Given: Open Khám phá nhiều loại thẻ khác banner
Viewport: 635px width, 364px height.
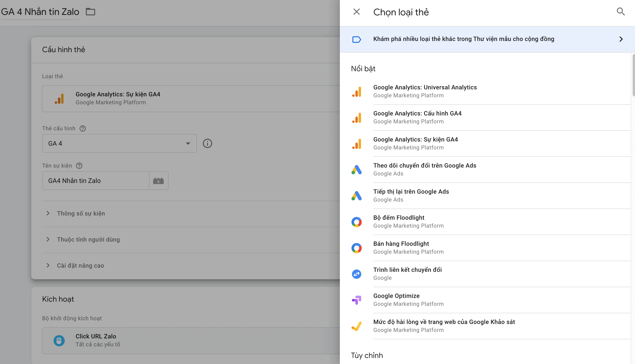Looking at the screenshot, I should (x=487, y=39).
